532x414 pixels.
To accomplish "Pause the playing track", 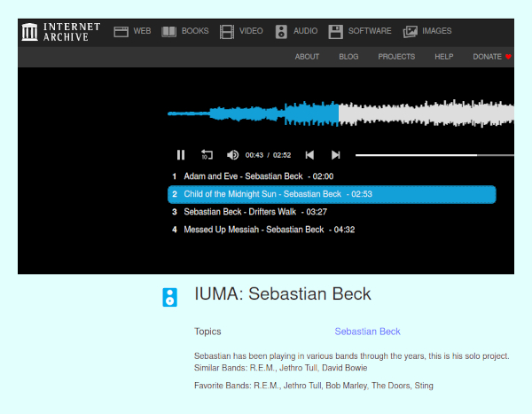I will point(181,155).
